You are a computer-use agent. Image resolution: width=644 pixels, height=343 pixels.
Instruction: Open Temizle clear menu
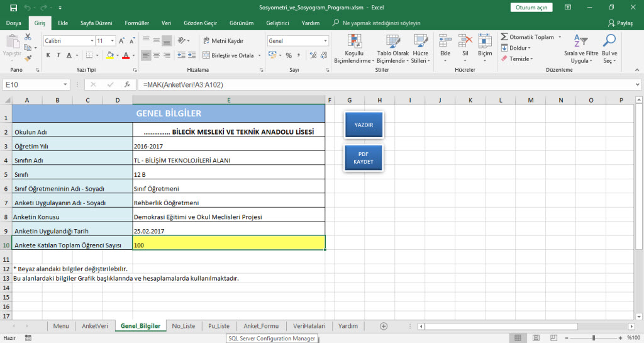tap(517, 59)
